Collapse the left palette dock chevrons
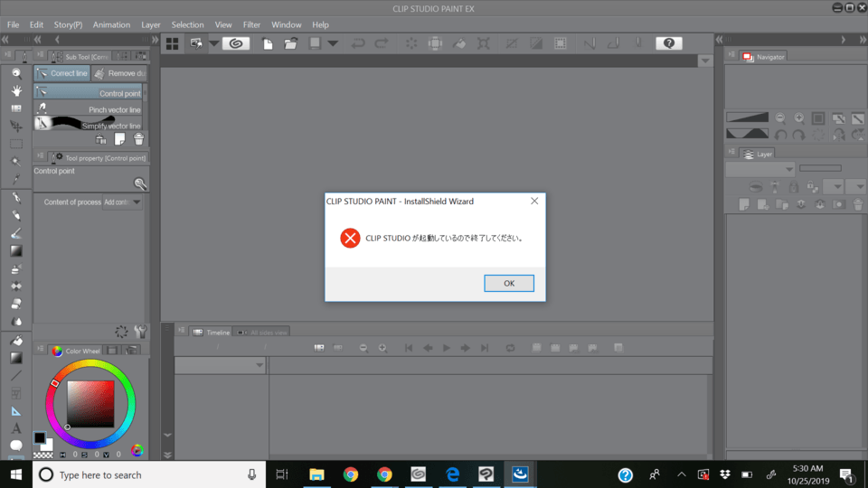This screenshot has width=868, height=488. point(5,39)
